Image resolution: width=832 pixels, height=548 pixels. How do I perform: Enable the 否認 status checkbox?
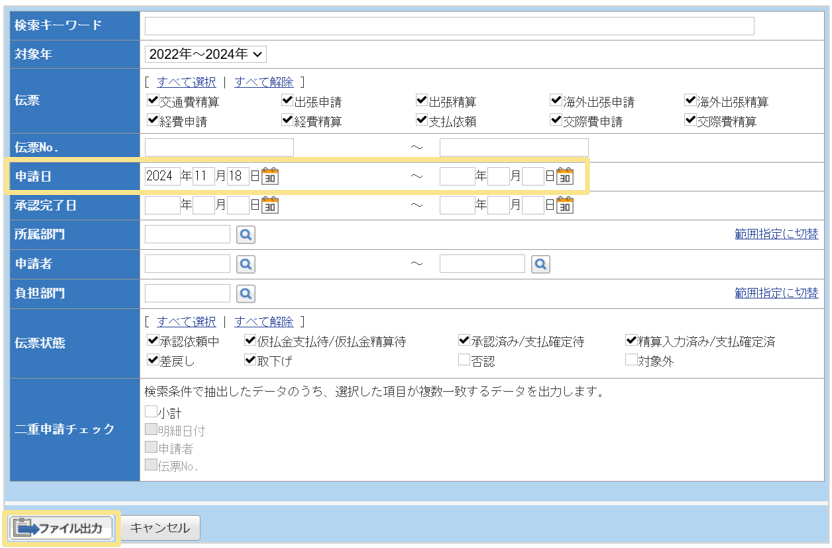[464, 360]
